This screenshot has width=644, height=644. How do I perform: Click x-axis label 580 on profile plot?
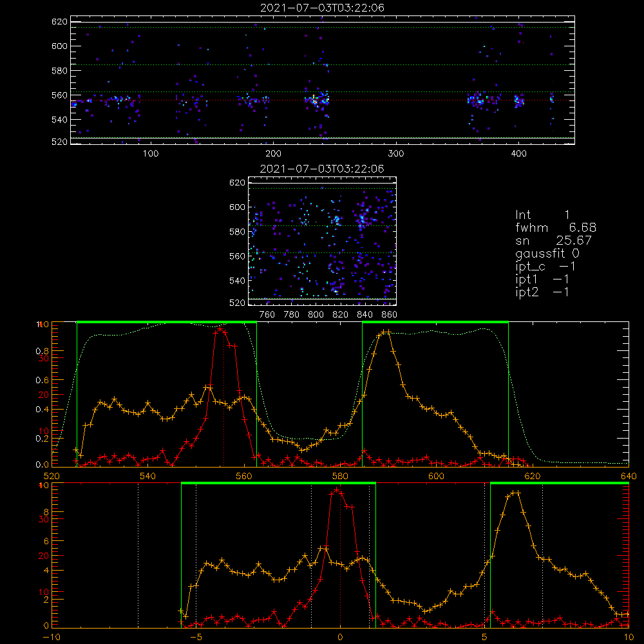pyautogui.click(x=340, y=476)
